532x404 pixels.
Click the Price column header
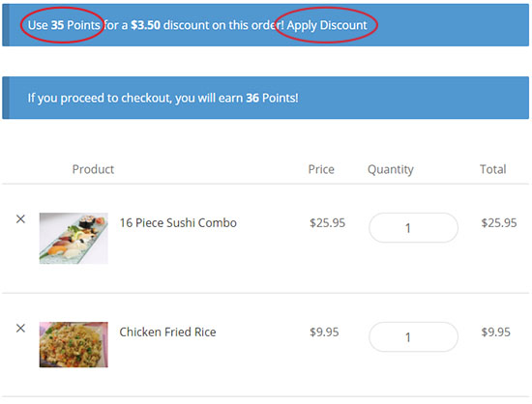321,169
